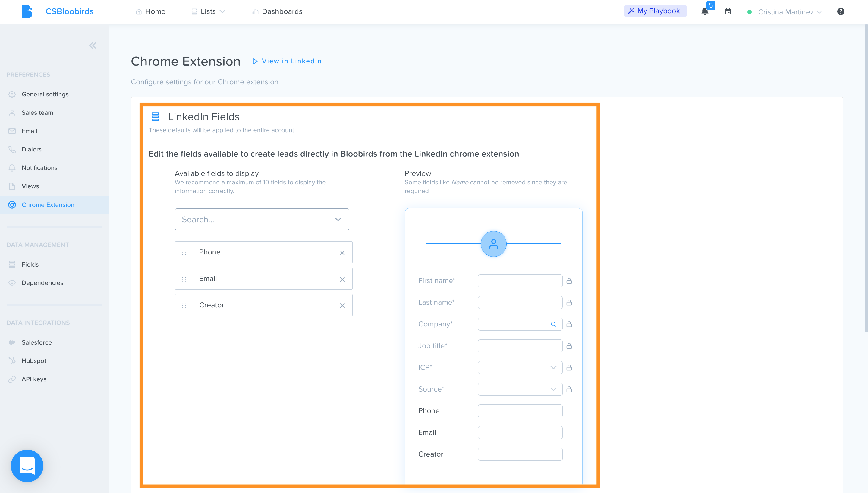Screen dimensions: 868x493
Task: Open Email preferences in sidebar
Action: (x=30, y=131)
